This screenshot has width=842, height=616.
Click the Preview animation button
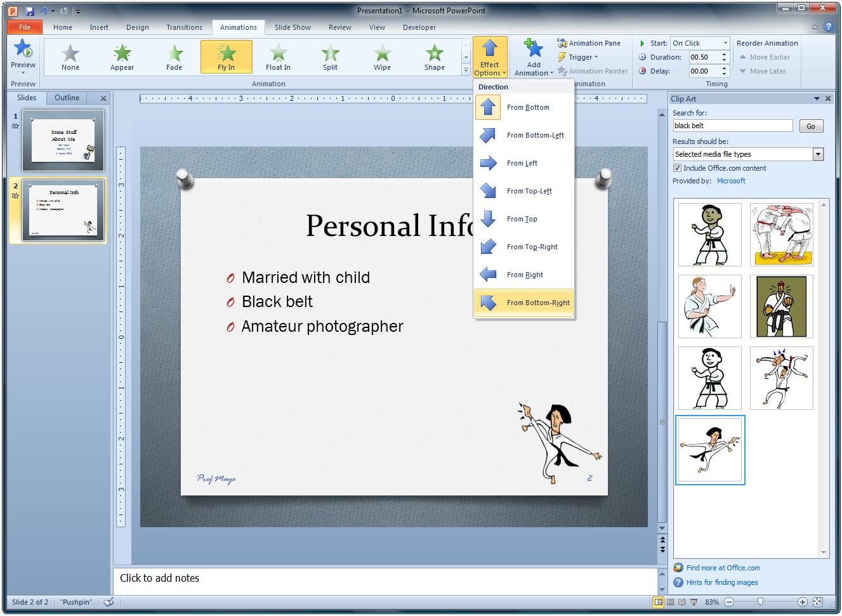pyautogui.click(x=23, y=56)
